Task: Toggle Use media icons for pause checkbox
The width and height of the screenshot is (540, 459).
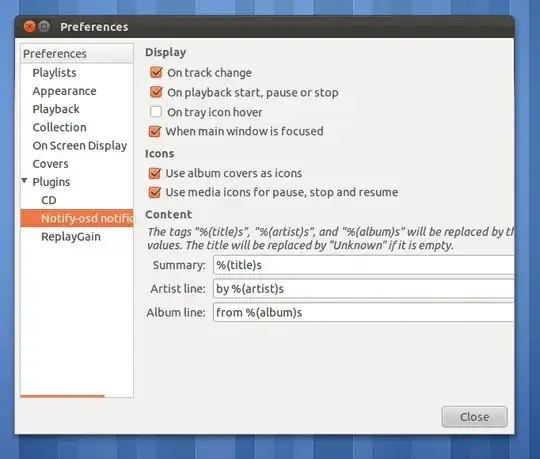Action: click(155, 192)
